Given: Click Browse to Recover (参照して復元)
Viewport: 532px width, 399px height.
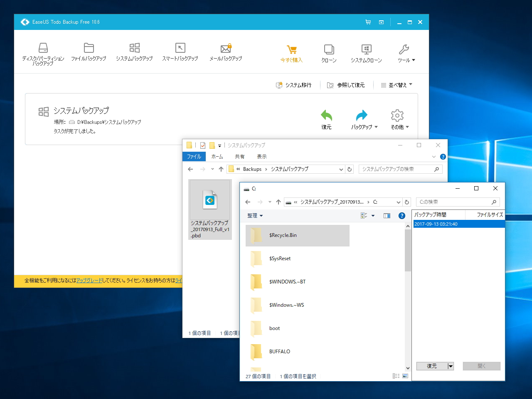Looking at the screenshot, I should tap(346, 85).
